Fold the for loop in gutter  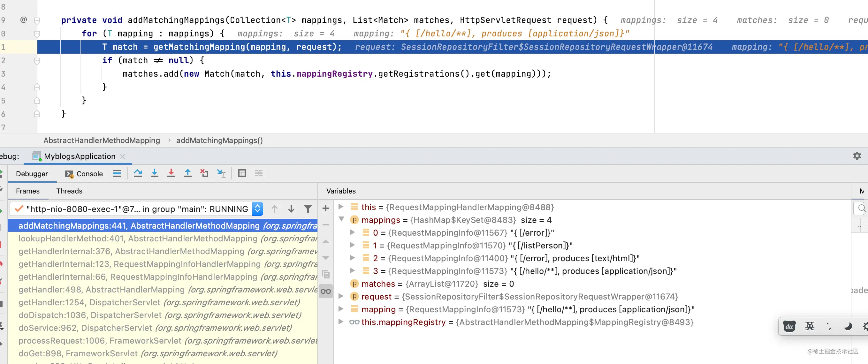tap(37, 34)
